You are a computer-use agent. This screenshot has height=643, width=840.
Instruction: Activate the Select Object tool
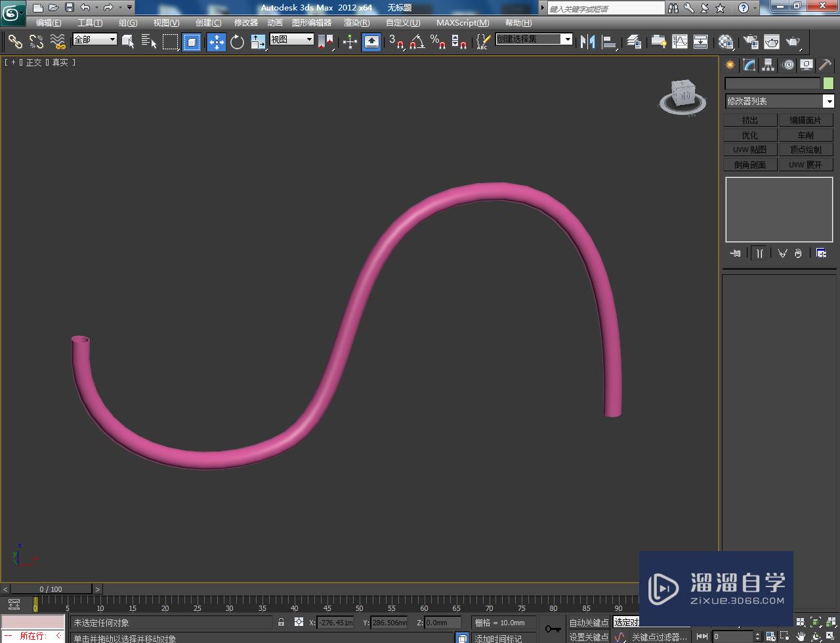click(x=128, y=41)
